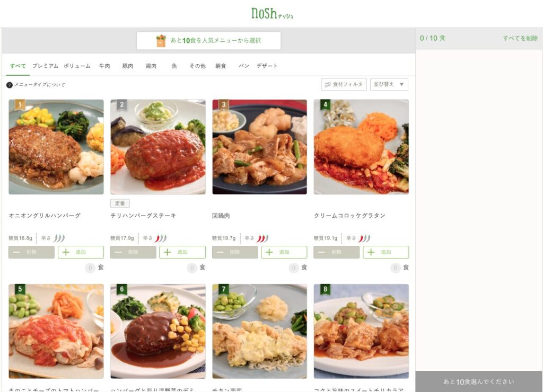
Task: Click the minus 削除 button for チリハンバーグステーキ
Action: pos(133,252)
